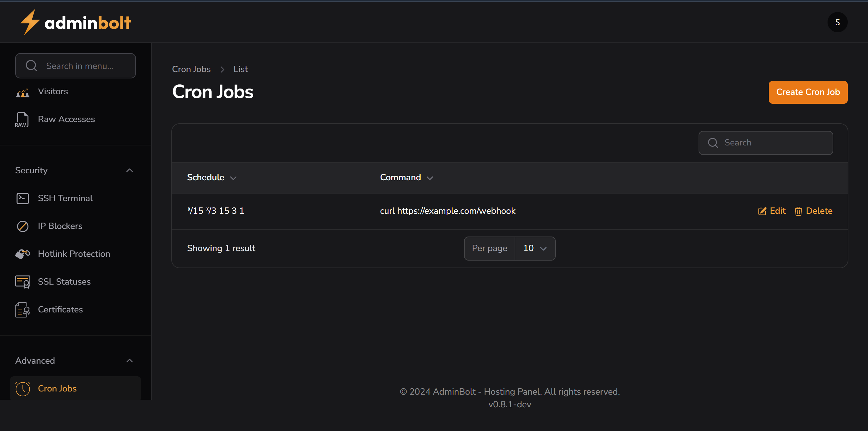The width and height of the screenshot is (868, 431).
Task: Click the Certificates icon
Action: click(22, 309)
